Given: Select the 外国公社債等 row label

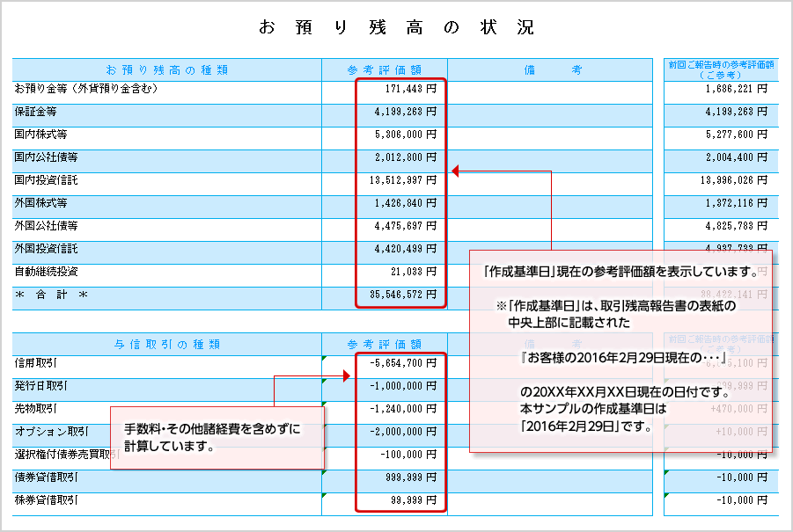Looking at the screenshot, I should (x=46, y=226).
